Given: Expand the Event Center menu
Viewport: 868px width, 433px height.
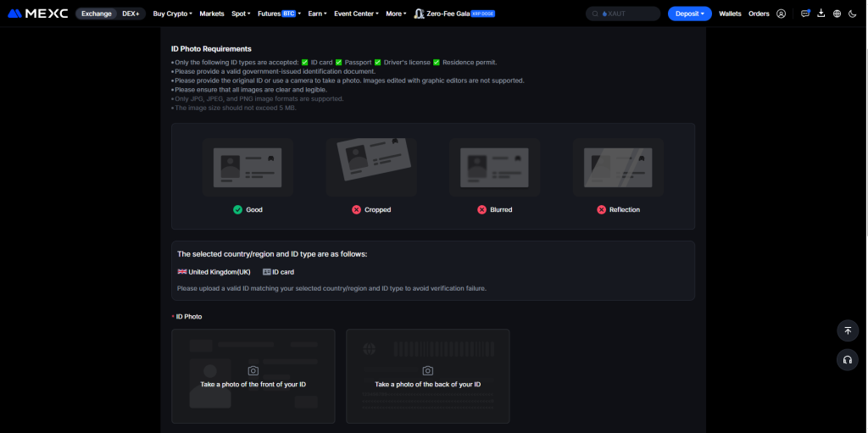Looking at the screenshot, I should [x=357, y=14].
